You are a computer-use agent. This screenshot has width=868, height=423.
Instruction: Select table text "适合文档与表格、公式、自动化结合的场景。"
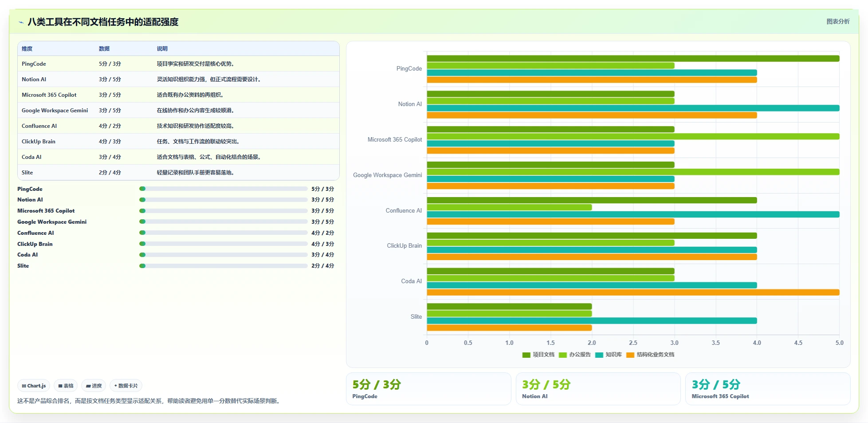pyautogui.click(x=209, y=157)
